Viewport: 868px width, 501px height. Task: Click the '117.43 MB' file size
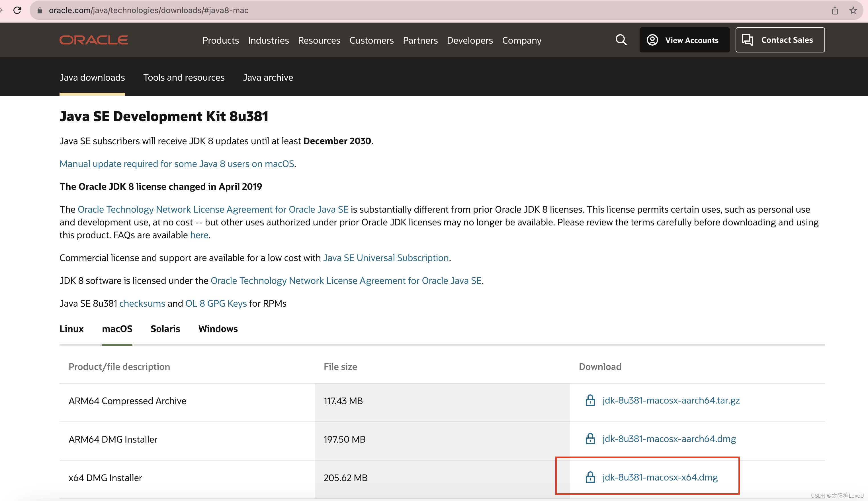point(343,401)
